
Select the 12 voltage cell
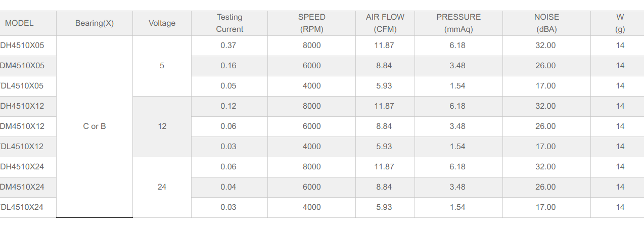162,126
